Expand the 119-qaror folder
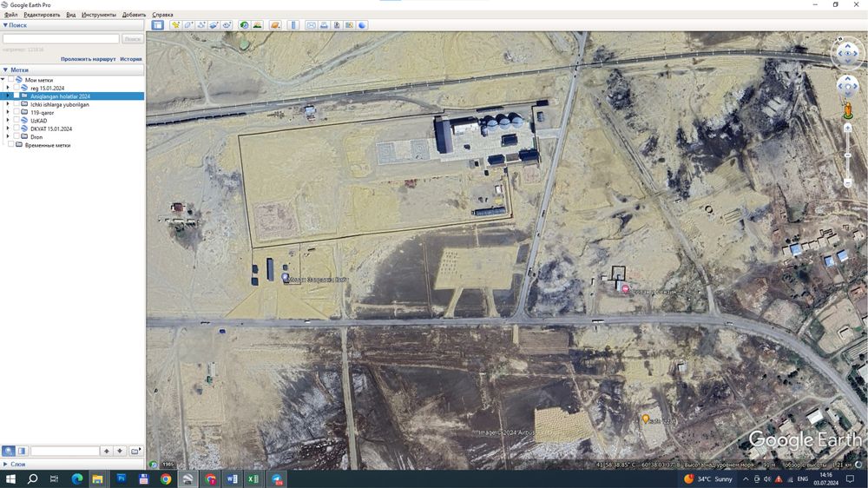Screen dimensions: 868x488 tap(9, 112)
